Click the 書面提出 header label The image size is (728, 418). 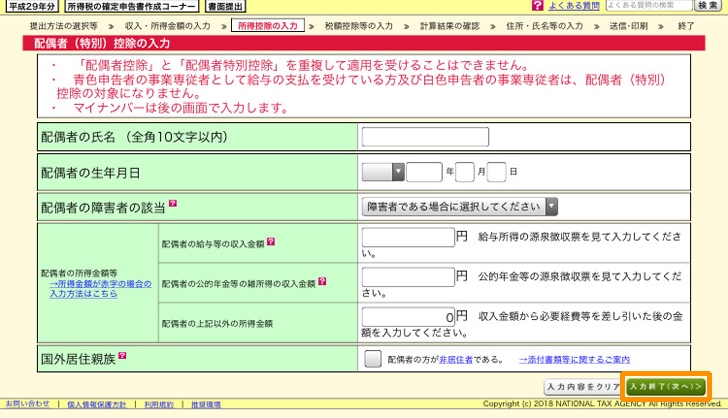point(225,7)
